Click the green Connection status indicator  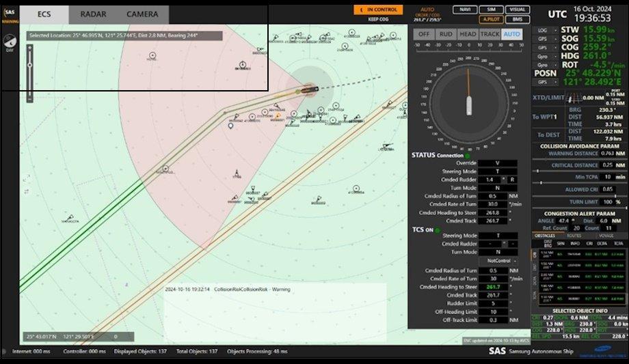click(468, 156)
